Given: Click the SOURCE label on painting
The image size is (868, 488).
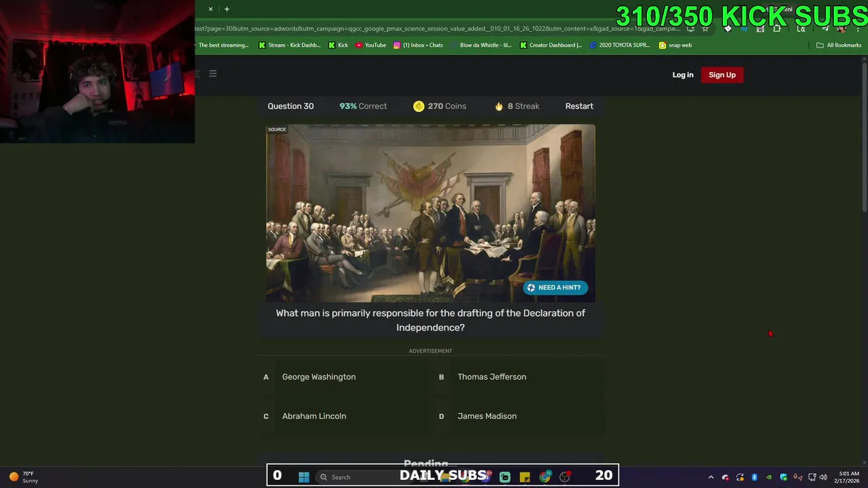Looking at the screenshot, I should pyautogui.click(x=277, y=129).
